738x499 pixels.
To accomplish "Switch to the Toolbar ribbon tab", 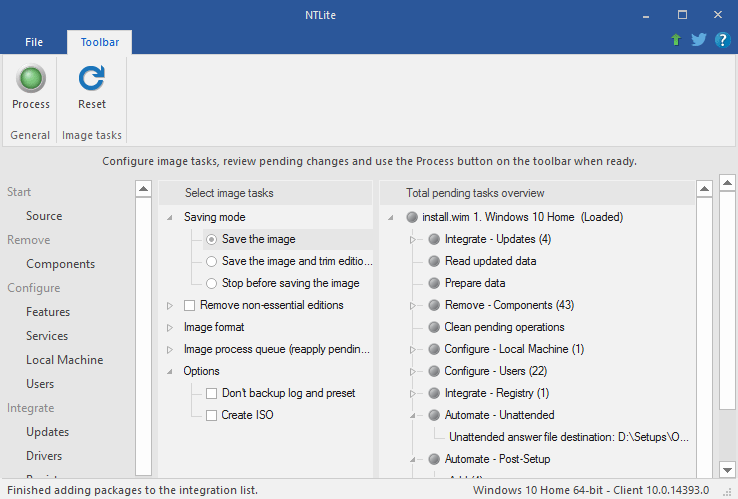I will pyautogui.click(x=99, y=42).
